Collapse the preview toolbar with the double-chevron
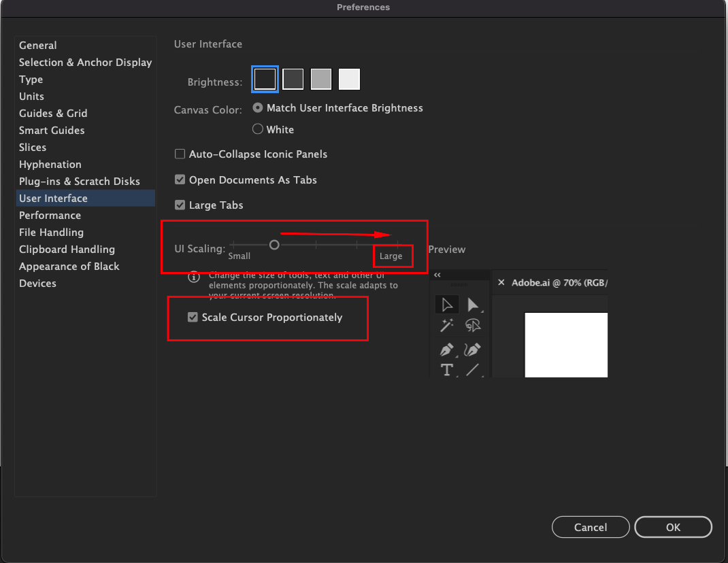 (436, 274)
